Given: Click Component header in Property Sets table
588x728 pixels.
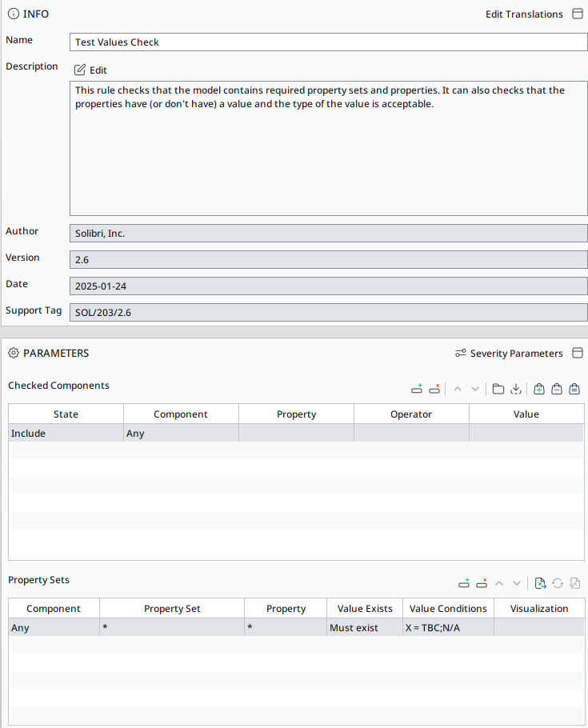Looking at the screenshot, I should point(54,609).
